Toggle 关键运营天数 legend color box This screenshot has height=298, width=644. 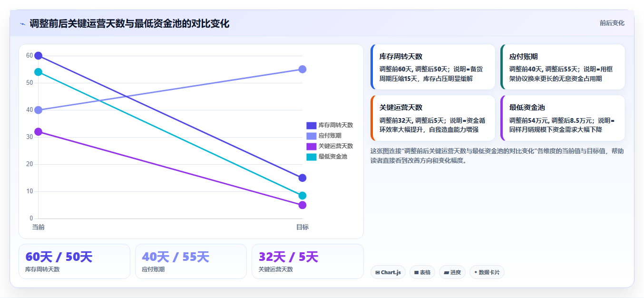[x=311, y=146]
